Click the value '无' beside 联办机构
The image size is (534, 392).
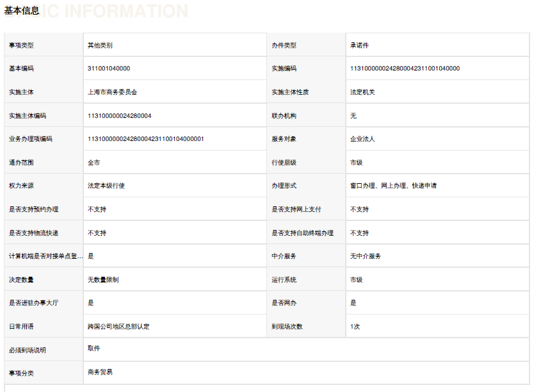tap(353, 116)
